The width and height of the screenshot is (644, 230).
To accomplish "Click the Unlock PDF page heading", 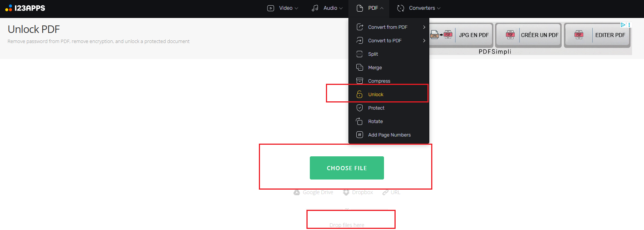I will (34, 29).
